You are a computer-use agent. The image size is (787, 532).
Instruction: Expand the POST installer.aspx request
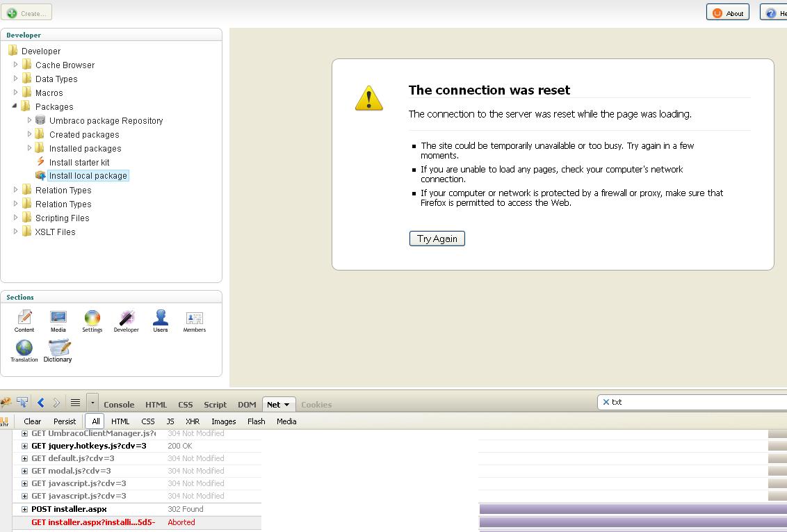click(24, 509)
